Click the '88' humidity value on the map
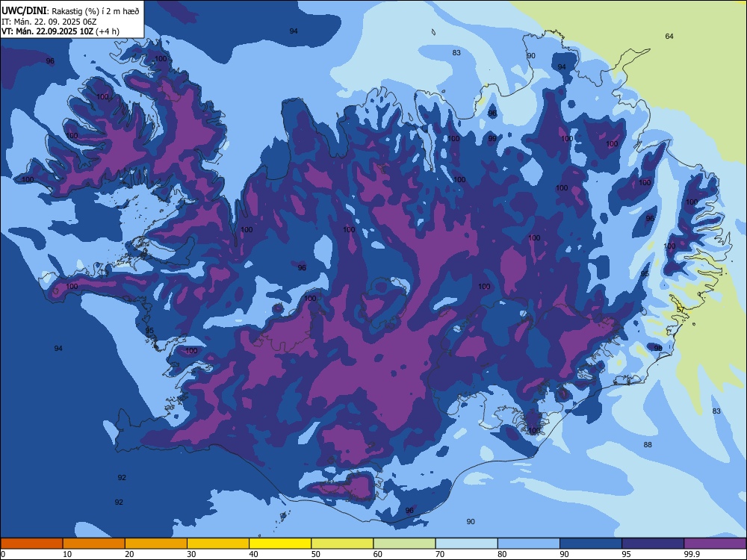This screenshot has width=747, height=560. pos(648,445)
